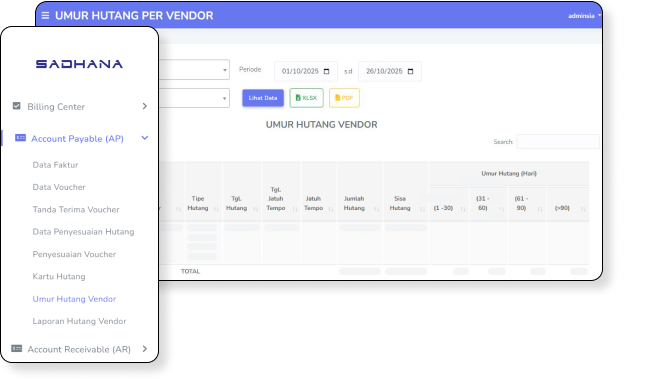Open the adminsia user dropdown
Image resolution: width=653 pixels, height=379 pixels.
(584, 16)
